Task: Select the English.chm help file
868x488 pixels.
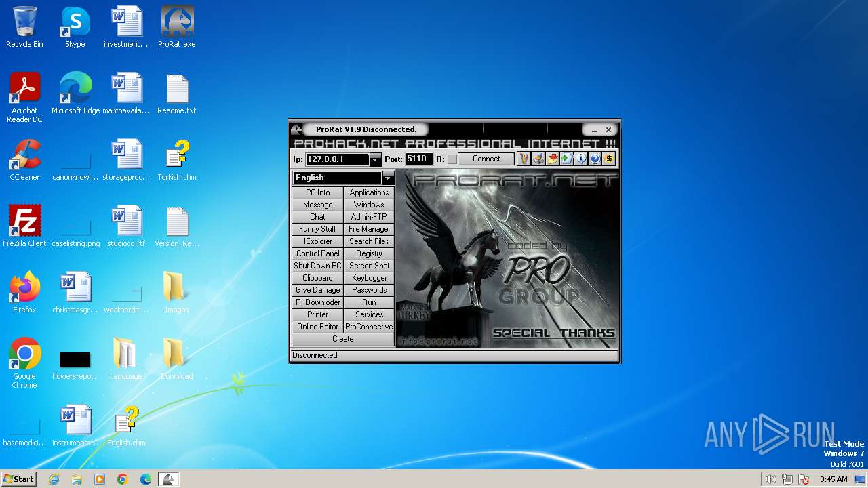Action: pos(126,426)
